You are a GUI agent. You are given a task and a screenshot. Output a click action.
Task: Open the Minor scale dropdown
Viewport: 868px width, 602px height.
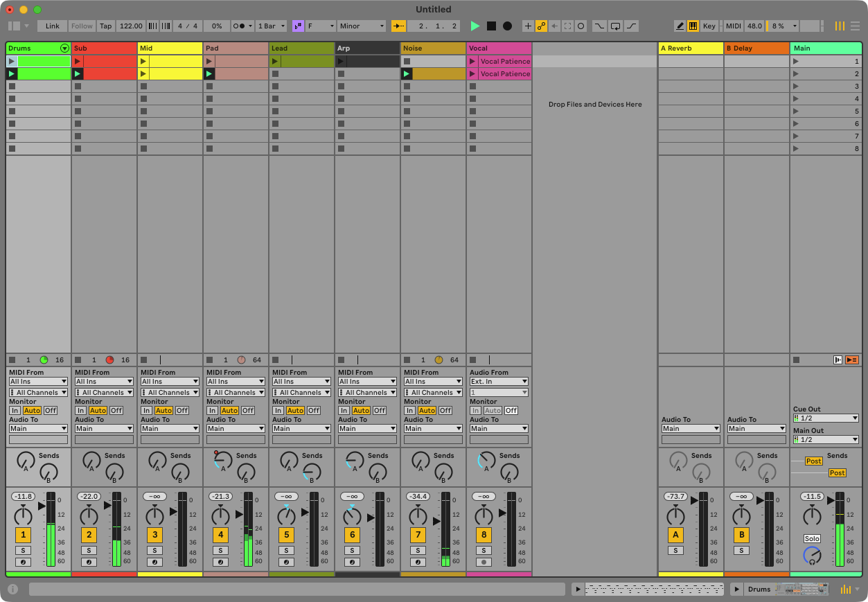[362, 26]
